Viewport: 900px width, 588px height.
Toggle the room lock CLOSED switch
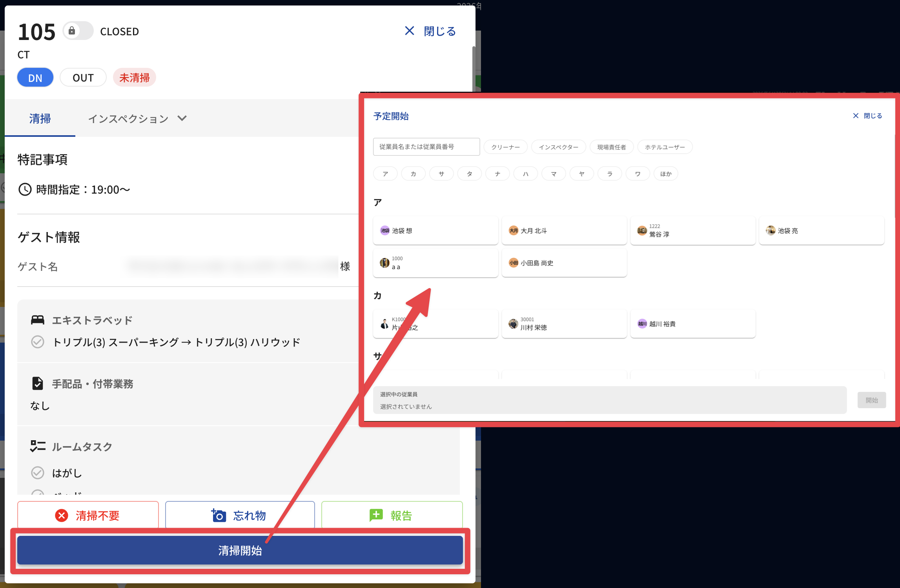coord(78,31)
